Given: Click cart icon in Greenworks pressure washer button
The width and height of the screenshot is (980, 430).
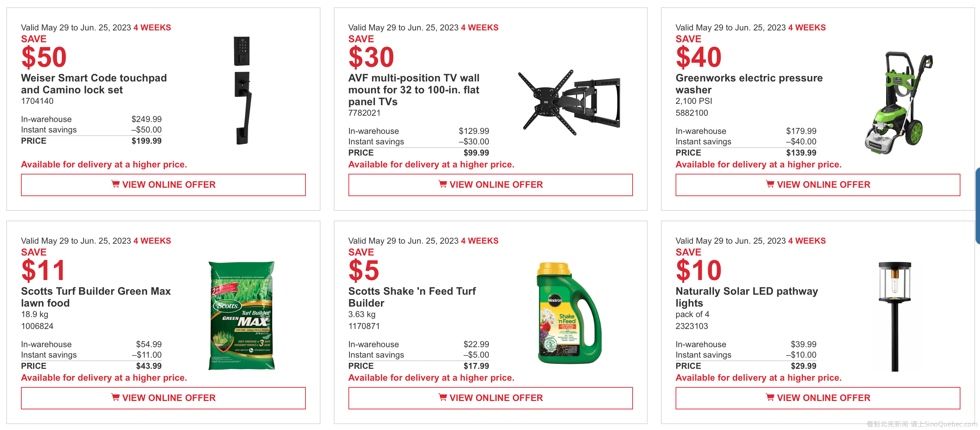Looking at the screenshot, I should 770,184.
